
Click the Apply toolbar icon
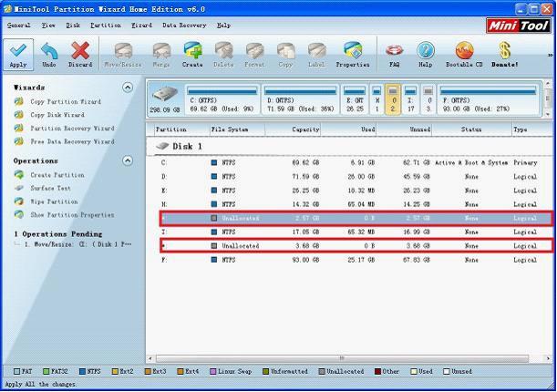(18, 51)
